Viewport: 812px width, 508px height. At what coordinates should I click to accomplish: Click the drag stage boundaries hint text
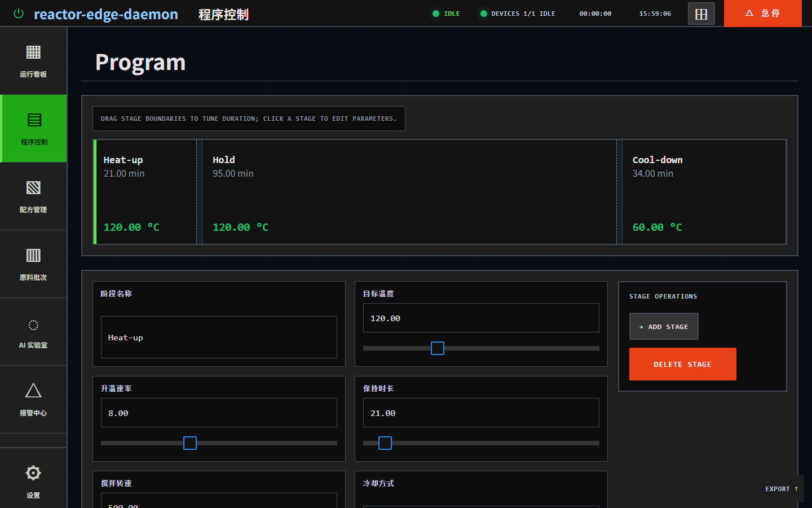(249, 119)
